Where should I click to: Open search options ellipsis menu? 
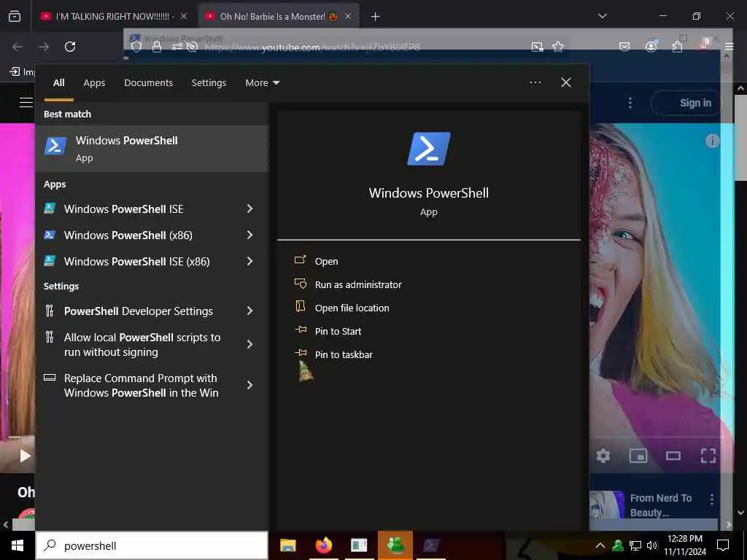pyautogui.click(x=535, y=83)
